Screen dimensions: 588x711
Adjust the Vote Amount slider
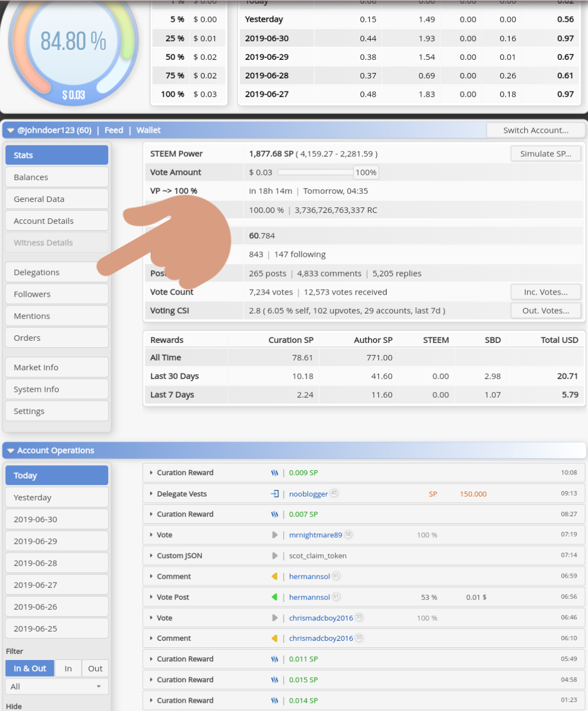[x=315, y=172]
